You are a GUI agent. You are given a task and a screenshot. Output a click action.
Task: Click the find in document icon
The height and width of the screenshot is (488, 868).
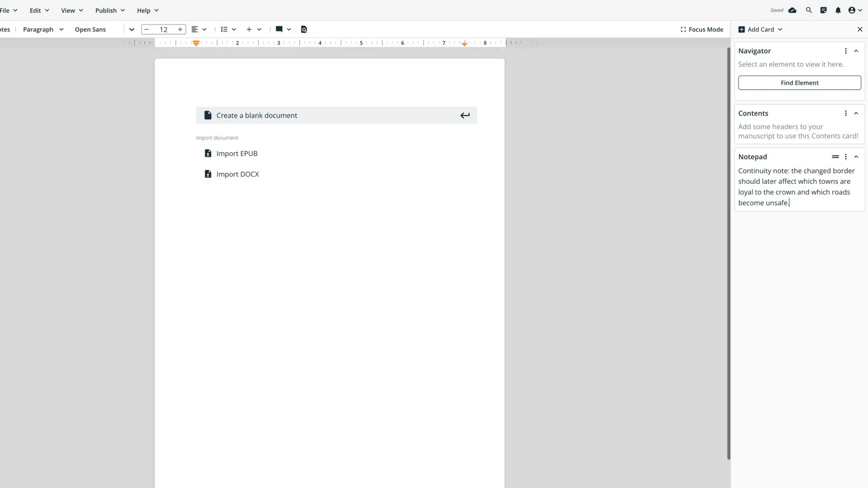(304, 29)
